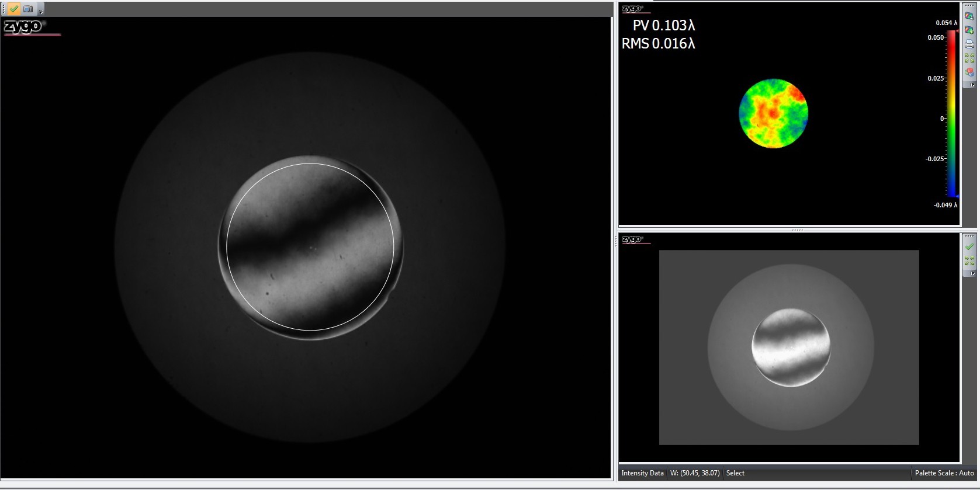
Task: Expand the intensity panel toolbar overflow arrow
Action: pos(972,273)
